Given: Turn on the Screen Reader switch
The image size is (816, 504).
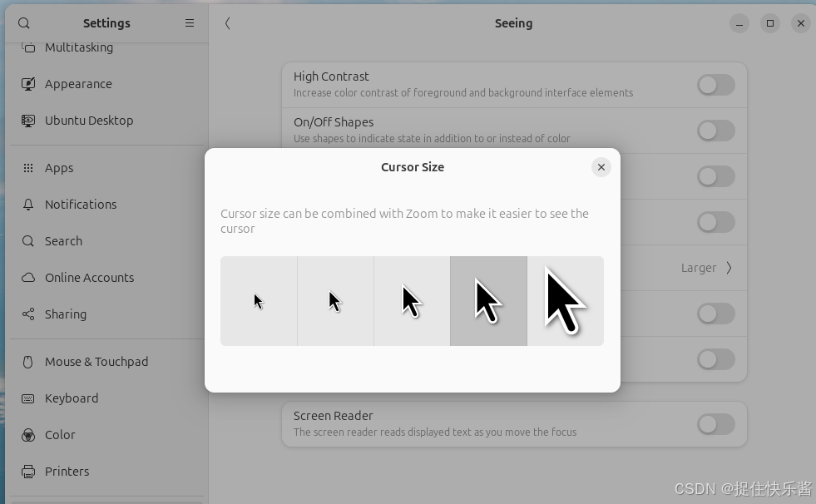Looking at the screenshot, I should [716, 424].
